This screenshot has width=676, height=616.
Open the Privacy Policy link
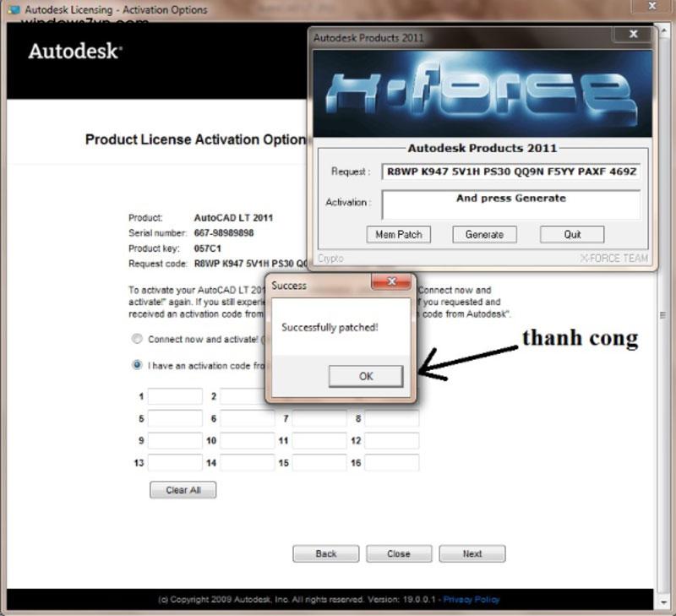tap(471, 599)
